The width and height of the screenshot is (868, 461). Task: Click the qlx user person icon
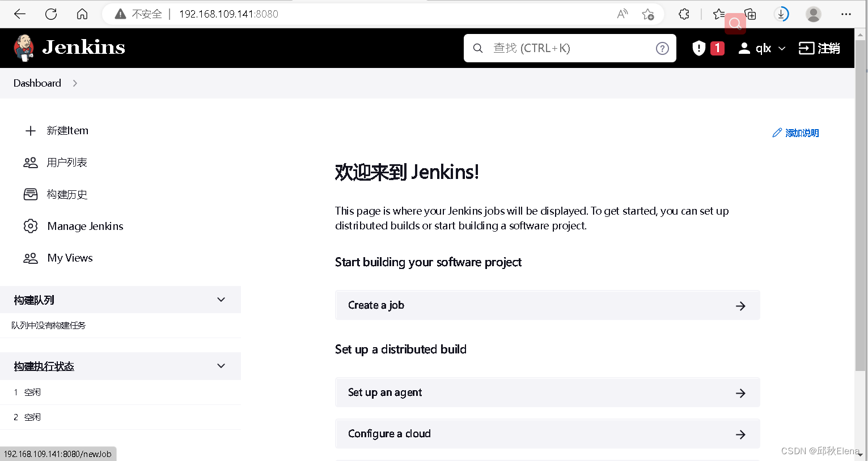(x=744, y=48)
